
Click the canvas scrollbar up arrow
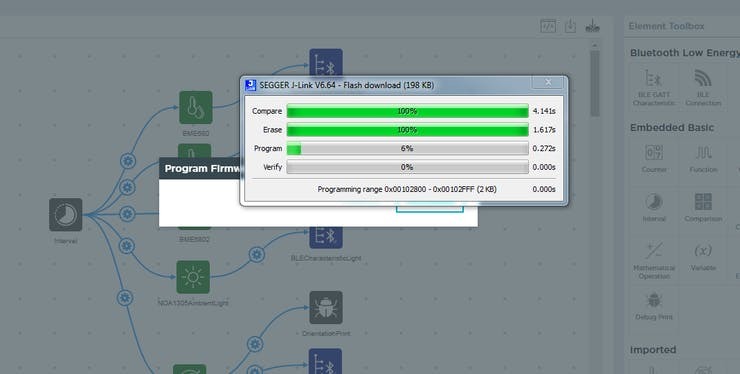coord(595,45)
